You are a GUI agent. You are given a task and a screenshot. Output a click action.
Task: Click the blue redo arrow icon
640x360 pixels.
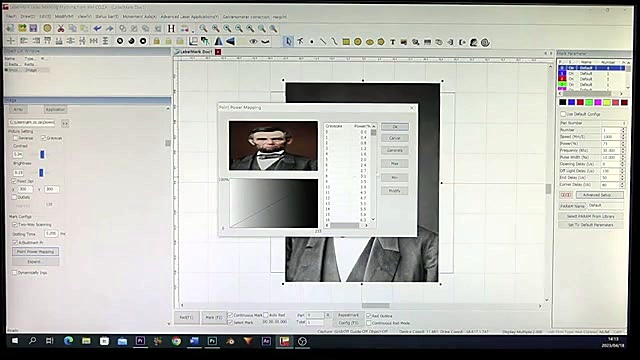pyautogui.click(x=109, y=28)
